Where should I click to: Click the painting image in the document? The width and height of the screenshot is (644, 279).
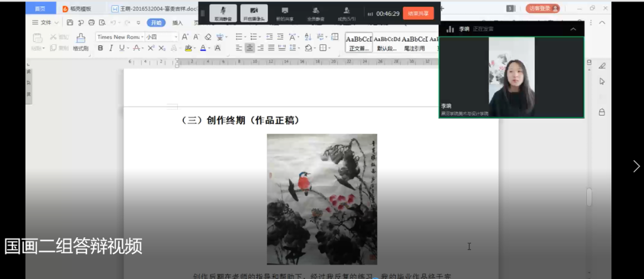(322, 199)
